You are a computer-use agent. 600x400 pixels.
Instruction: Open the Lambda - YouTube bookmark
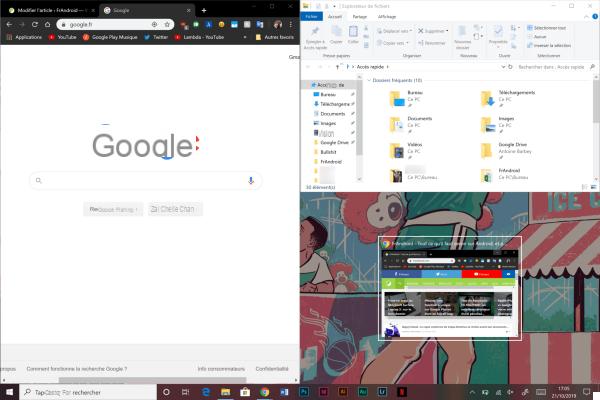199,37
